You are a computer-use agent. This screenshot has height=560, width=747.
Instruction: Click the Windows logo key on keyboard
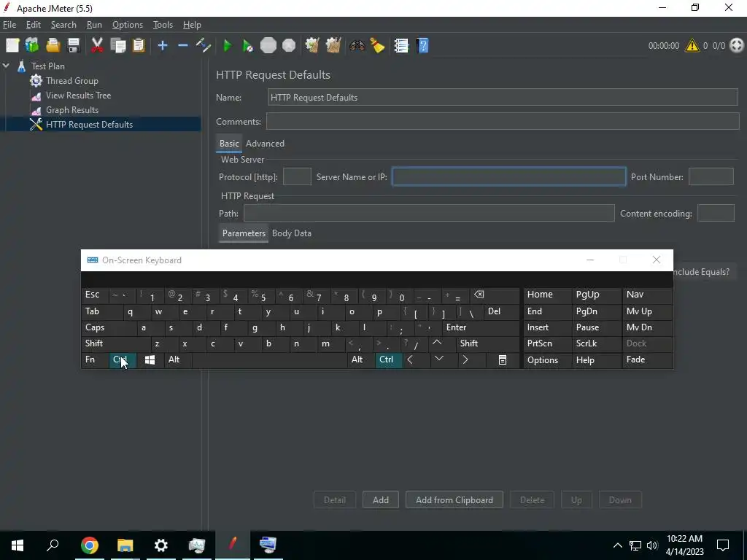pyautogui.click(x=150, y=360)
